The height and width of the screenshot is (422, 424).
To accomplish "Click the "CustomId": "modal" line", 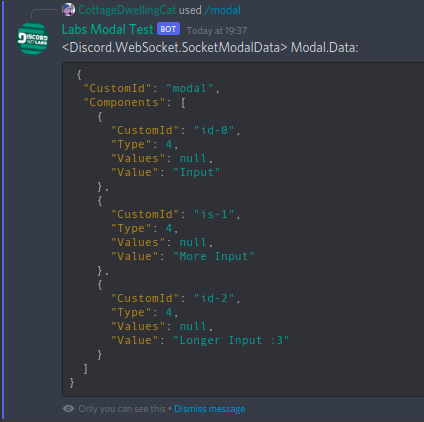I will pos(151,88).
